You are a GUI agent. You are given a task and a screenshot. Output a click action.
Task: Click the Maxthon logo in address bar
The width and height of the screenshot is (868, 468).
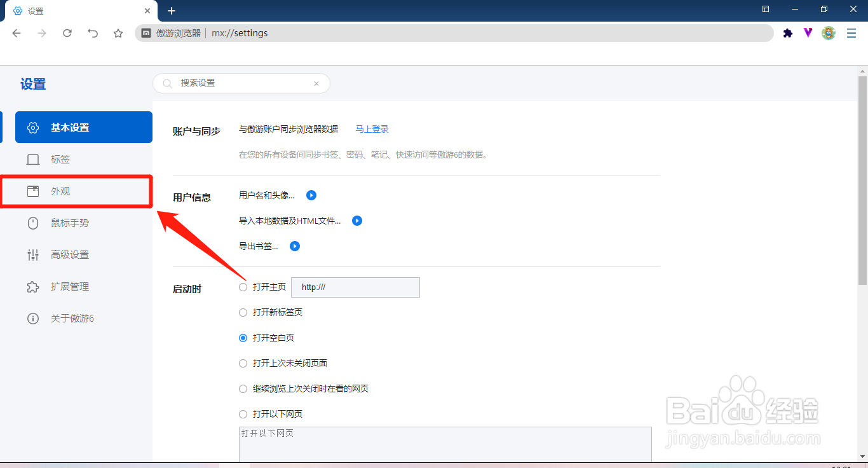(x=146, y=33)
